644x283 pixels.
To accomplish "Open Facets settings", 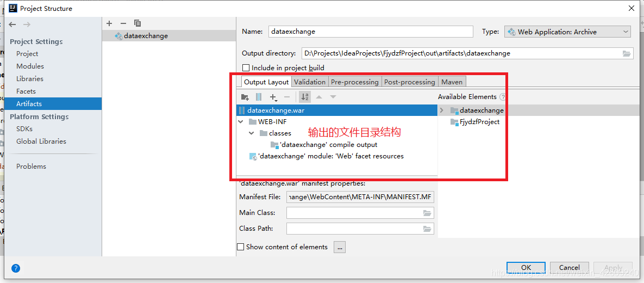I will pos(26,91).
